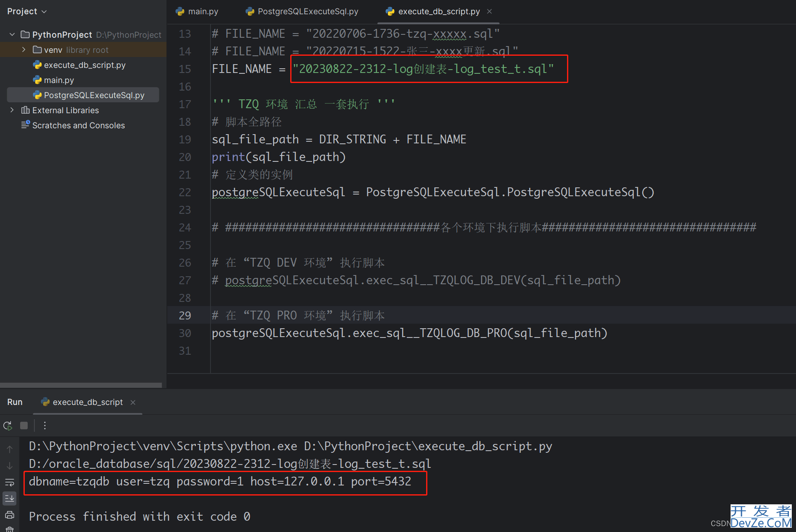The image size is (796, 532).
Task: Click line number 15 in gutter
Action: point(185,69)
